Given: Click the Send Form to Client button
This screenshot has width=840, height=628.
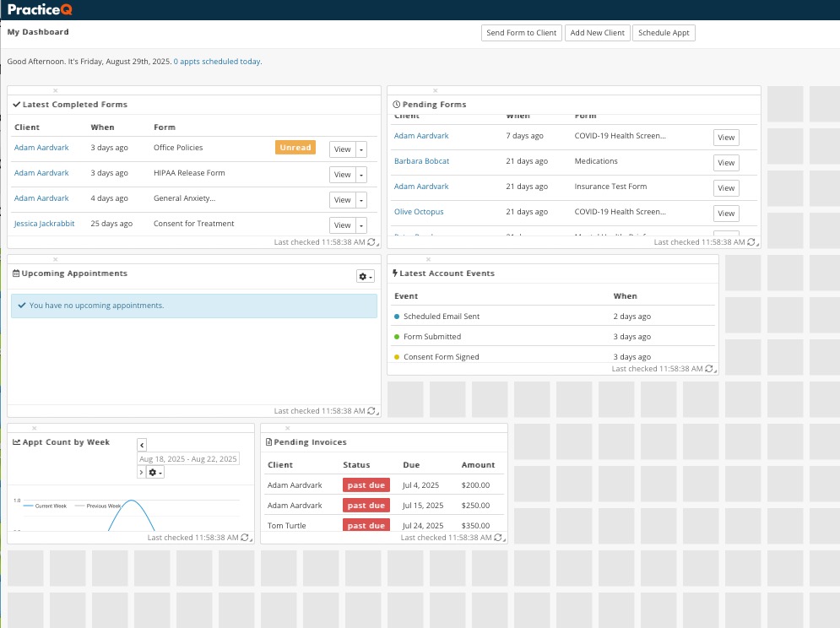Looking at the screenshot, I should [x=522, y=33].
